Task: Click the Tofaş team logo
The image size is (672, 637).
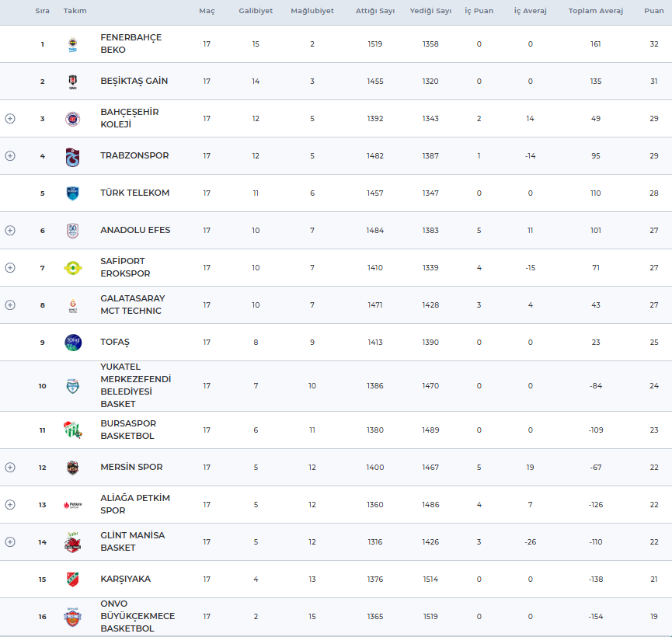Action: [72, 343]
